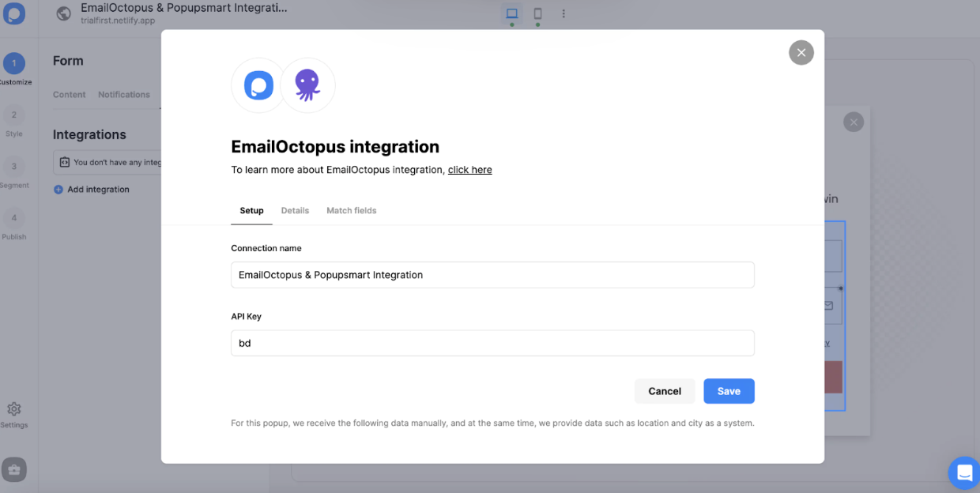This screenshot has width=980, height=493.
Task: Open the Match fields tab
Action: (x=352, y=211)
